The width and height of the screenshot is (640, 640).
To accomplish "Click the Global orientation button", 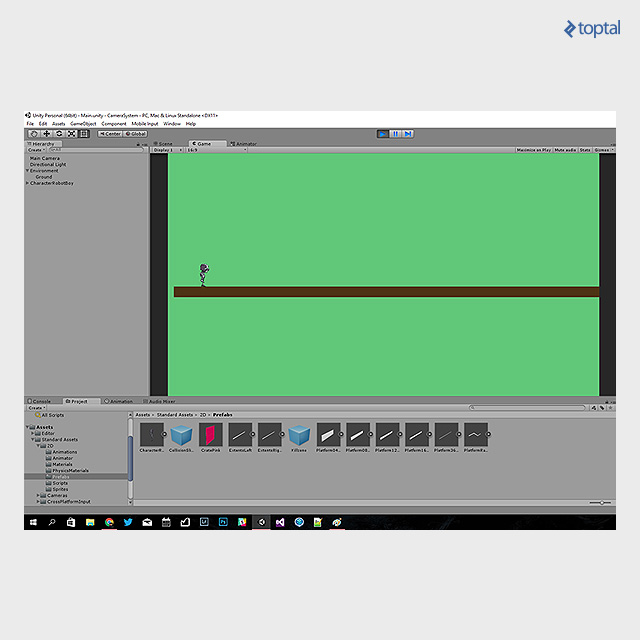I will [136, 133].
